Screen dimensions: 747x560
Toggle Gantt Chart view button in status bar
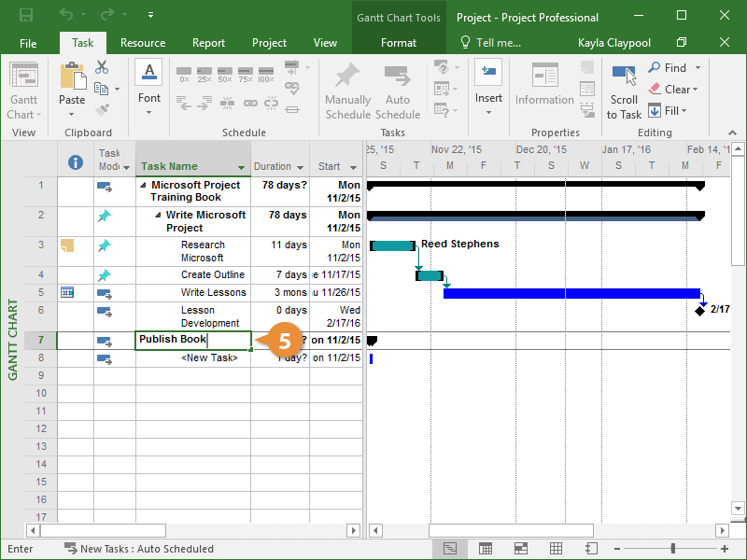click(450, 549)
